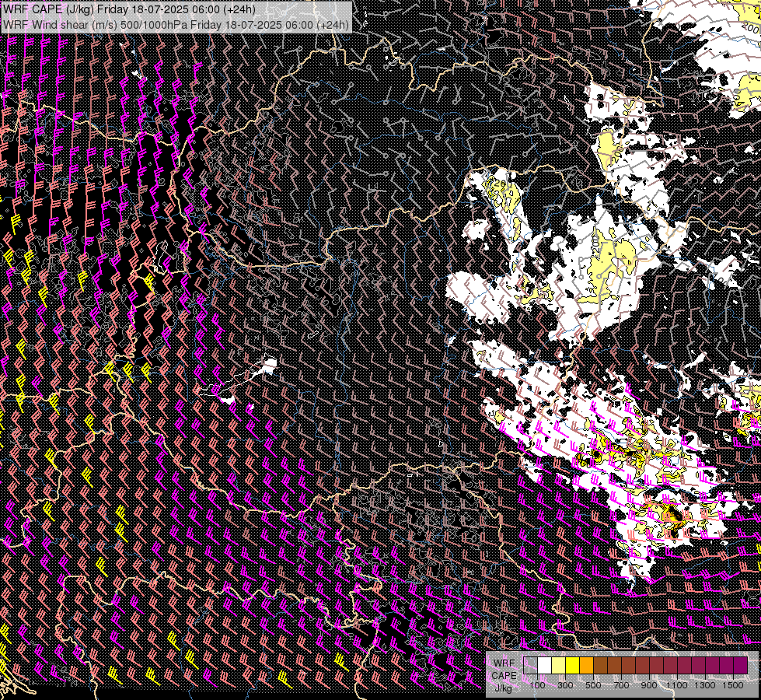Click the 900 legend scale label
This screenshot has width=761, height=700.
click(649, 685)
